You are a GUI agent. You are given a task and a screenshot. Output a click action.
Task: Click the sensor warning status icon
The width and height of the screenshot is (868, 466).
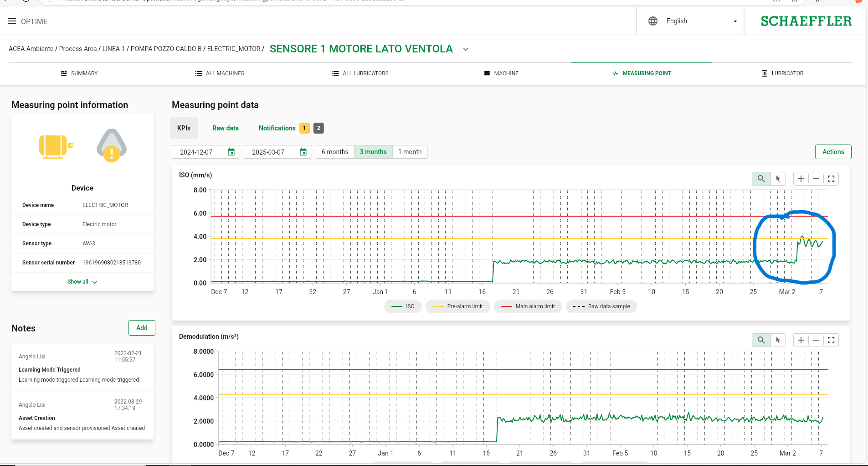click(x=112, y=145)
